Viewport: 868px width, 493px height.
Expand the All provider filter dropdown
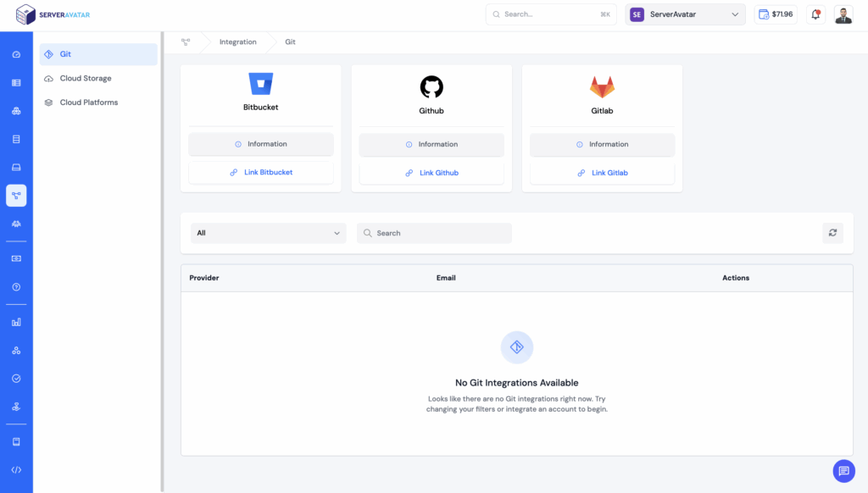[x=269, y=233]
